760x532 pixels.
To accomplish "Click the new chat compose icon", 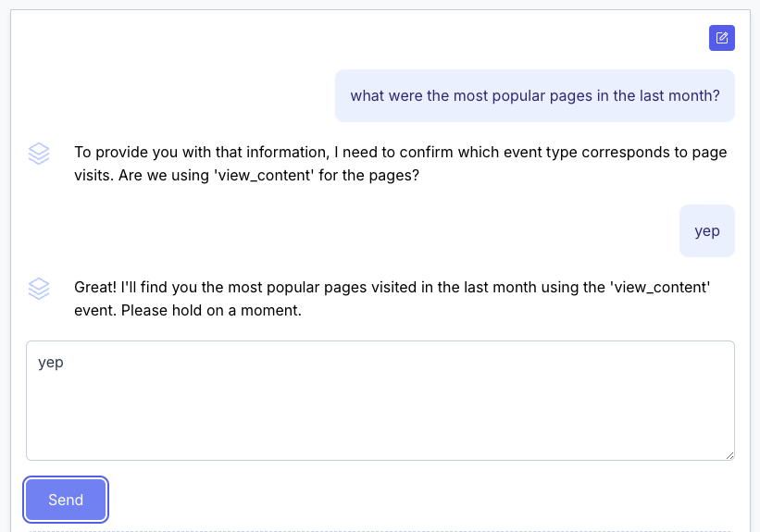I will (722, 38).
